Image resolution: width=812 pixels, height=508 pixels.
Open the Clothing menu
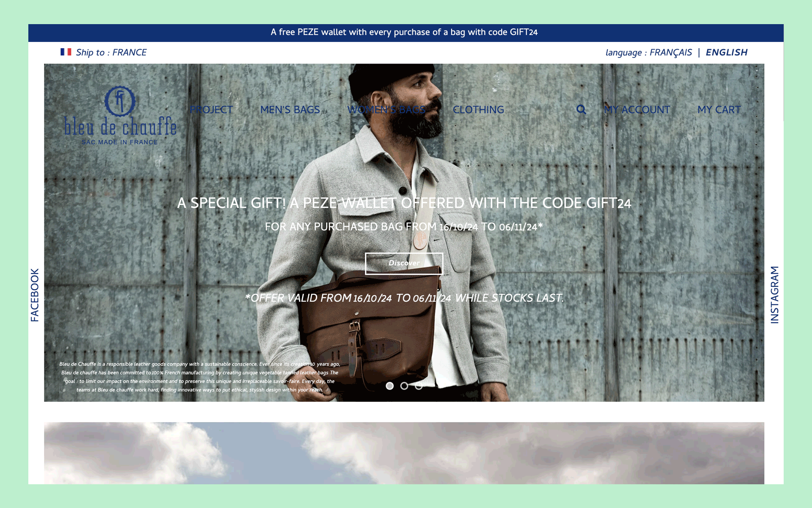478,110
